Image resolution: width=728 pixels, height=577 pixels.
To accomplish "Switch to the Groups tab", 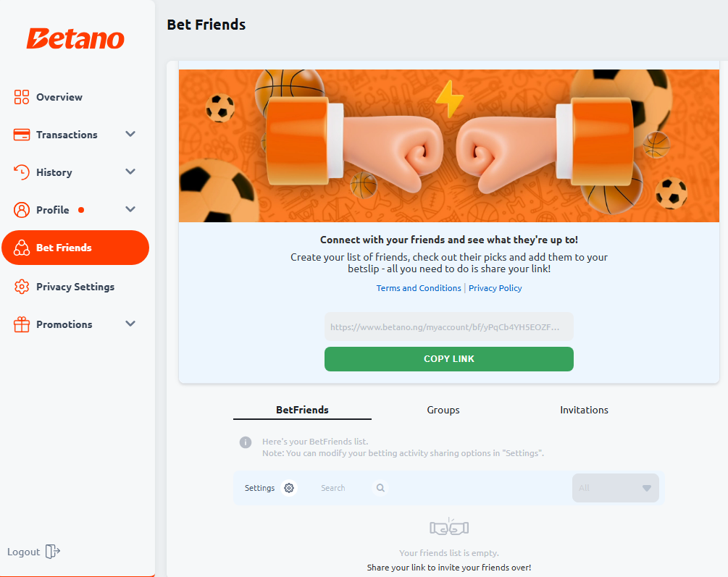I will (x=443, y=410).
